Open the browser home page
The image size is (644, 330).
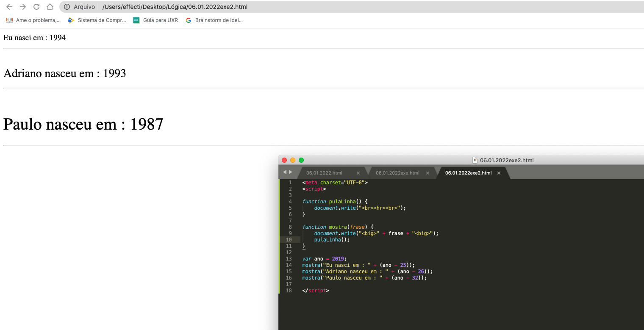click(50, 7)
